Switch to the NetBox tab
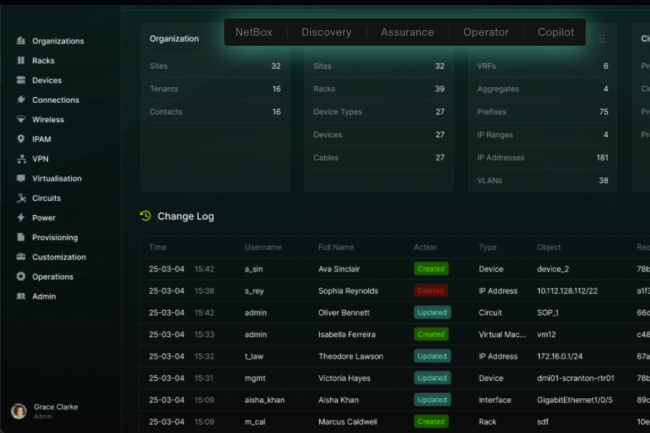 coord(254,32)
